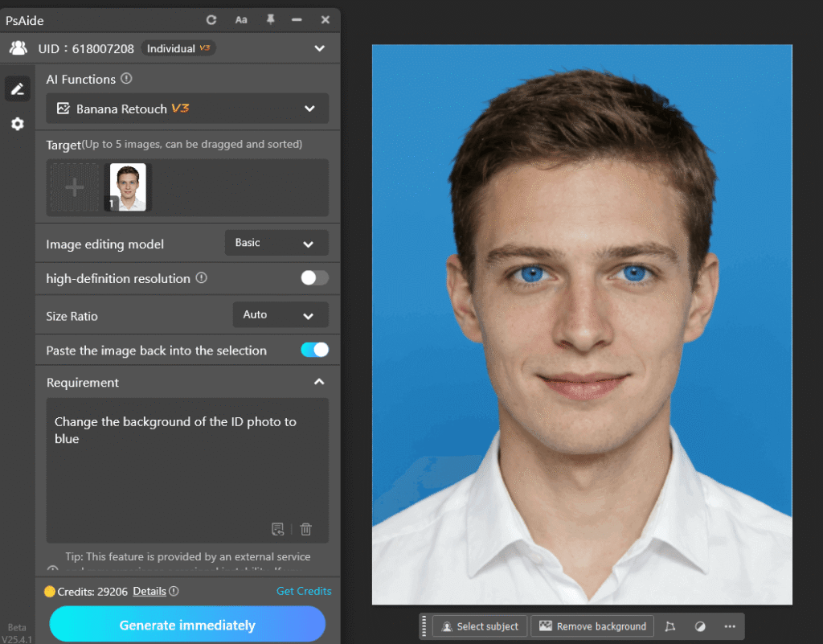
Task: Collapse the Requirement section
Action: [319, 382]
